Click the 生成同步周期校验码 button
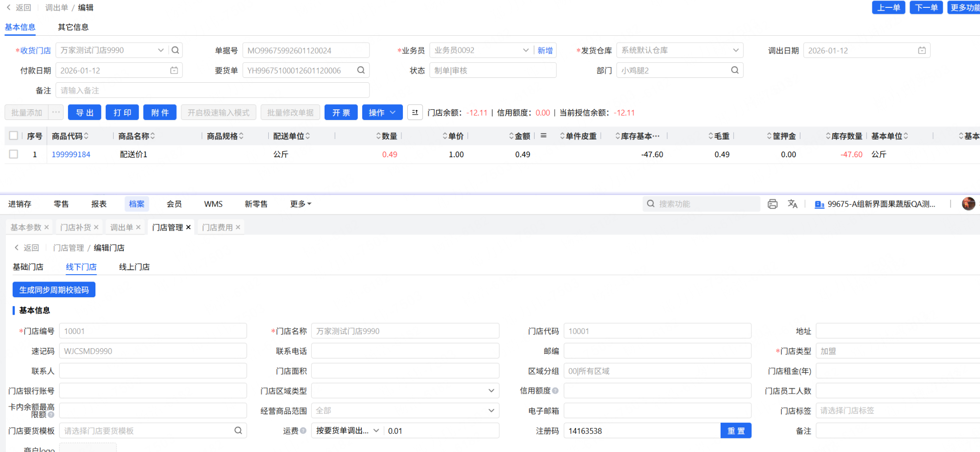Screen dimensions: 980x452 (x=54, y=290)
